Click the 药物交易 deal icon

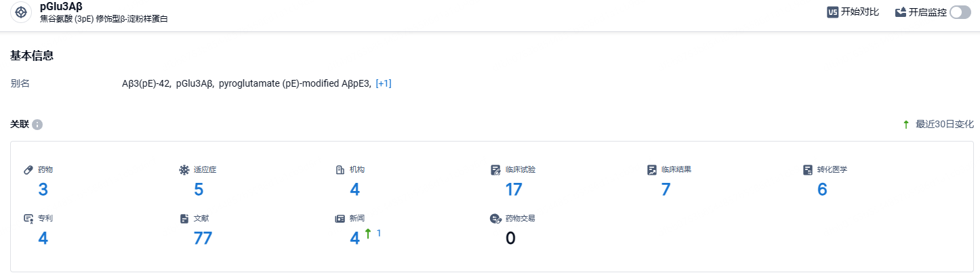click(495, 219)
